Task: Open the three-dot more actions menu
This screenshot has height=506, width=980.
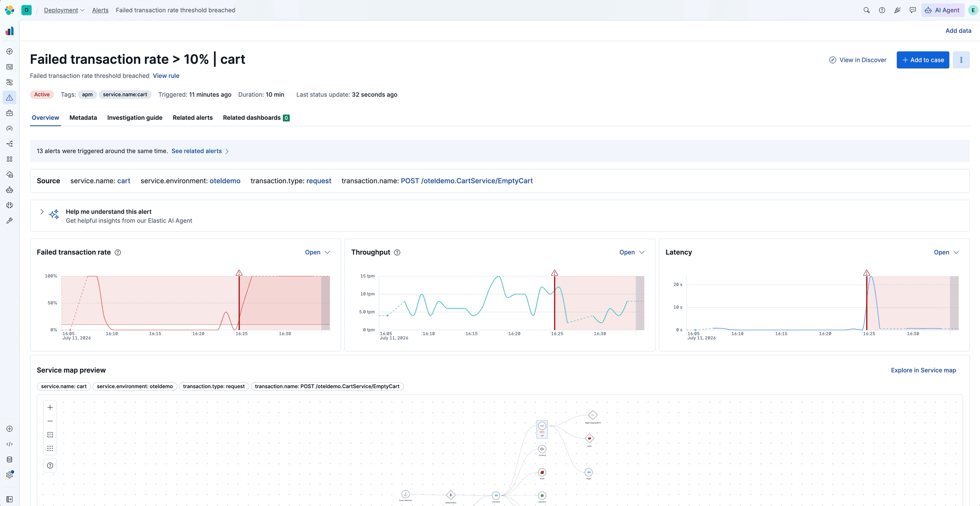Action: [x=961, y=60]
